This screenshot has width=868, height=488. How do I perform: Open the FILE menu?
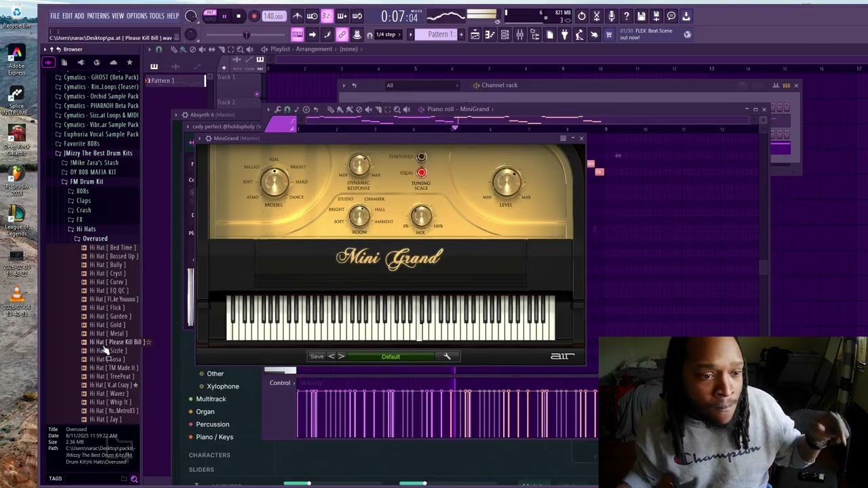pos(55,16)
